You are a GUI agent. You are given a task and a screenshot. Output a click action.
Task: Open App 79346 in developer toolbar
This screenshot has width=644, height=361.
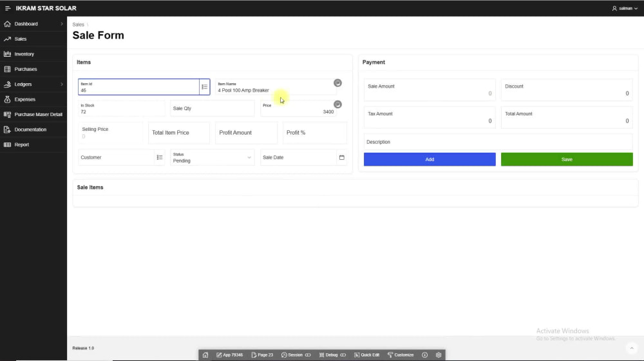click(230, 355)
